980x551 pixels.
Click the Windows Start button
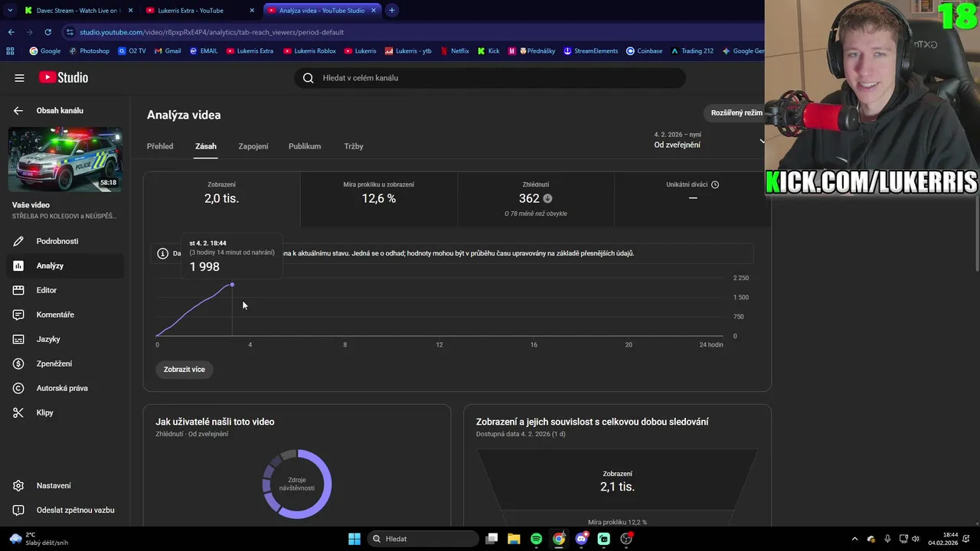tap(354, 539)
